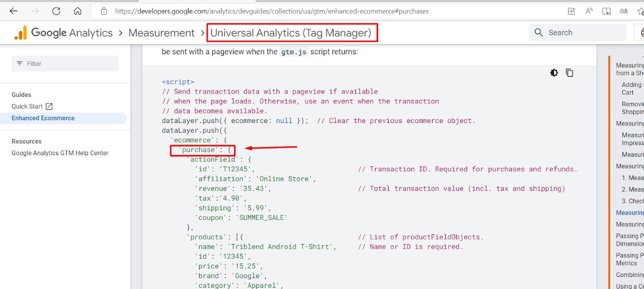Copy the code sample with the copy icon
Viewport: 644px width, 289px height.
coord(570,73)
